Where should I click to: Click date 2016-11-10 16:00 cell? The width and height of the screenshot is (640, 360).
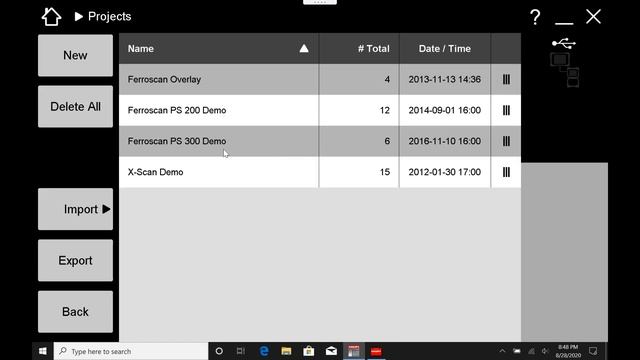click(x=444, y=141)
